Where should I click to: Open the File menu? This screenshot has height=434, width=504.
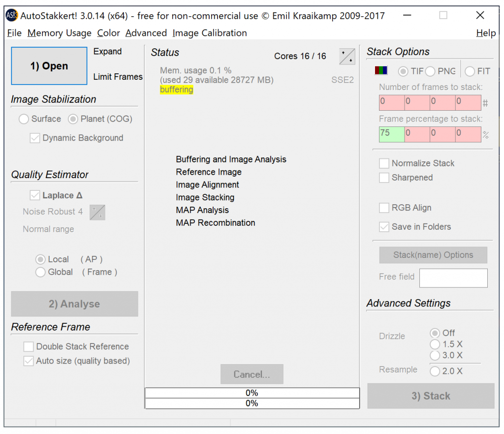(x=14, y=33)
